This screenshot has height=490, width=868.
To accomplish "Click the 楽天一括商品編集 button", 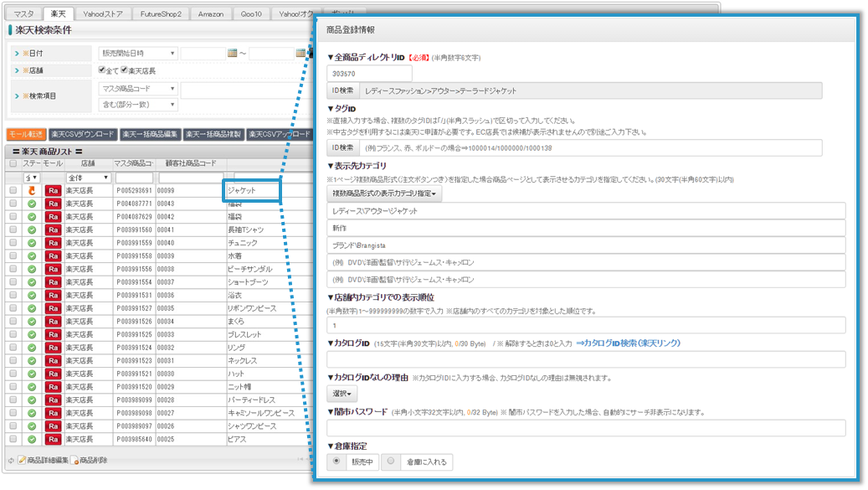I will pos(150,135).
